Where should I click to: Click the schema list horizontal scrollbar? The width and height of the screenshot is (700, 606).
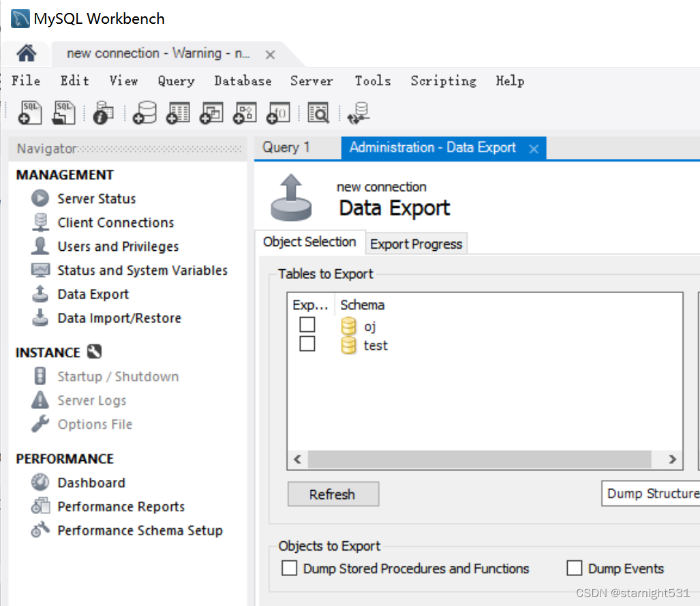(x=479, y=459)
